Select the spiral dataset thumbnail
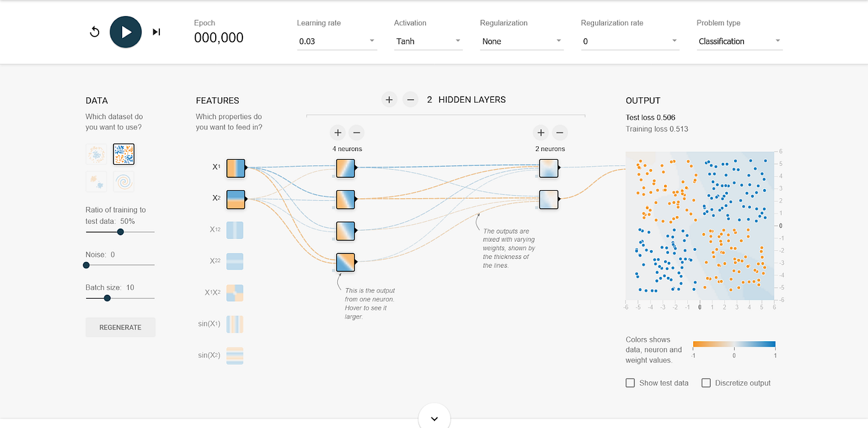Screen dimensions: 868x428 [123, 181]
